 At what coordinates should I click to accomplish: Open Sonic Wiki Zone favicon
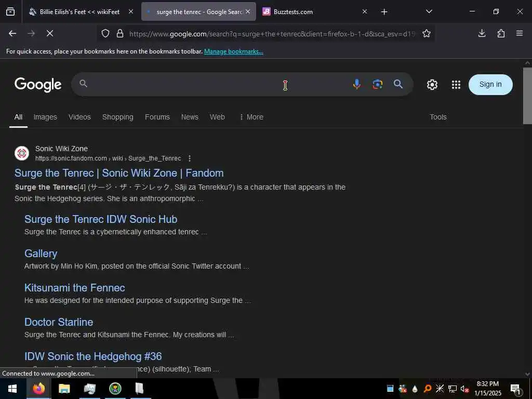(x=22, y=153)
